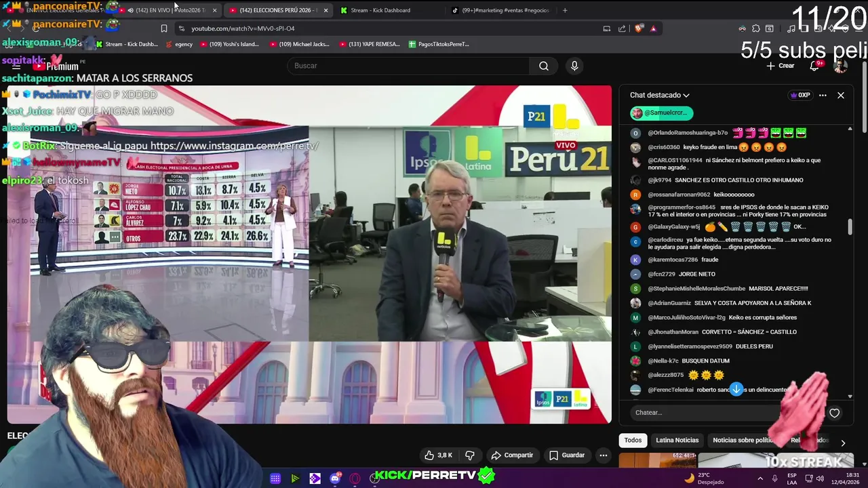
Task: Click the 0XP crown badge in chat
Action: pyautogui.click(x=800, y=96)
